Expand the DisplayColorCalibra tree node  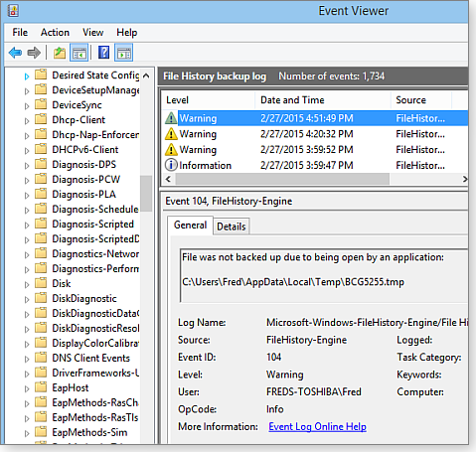point(27,344)
